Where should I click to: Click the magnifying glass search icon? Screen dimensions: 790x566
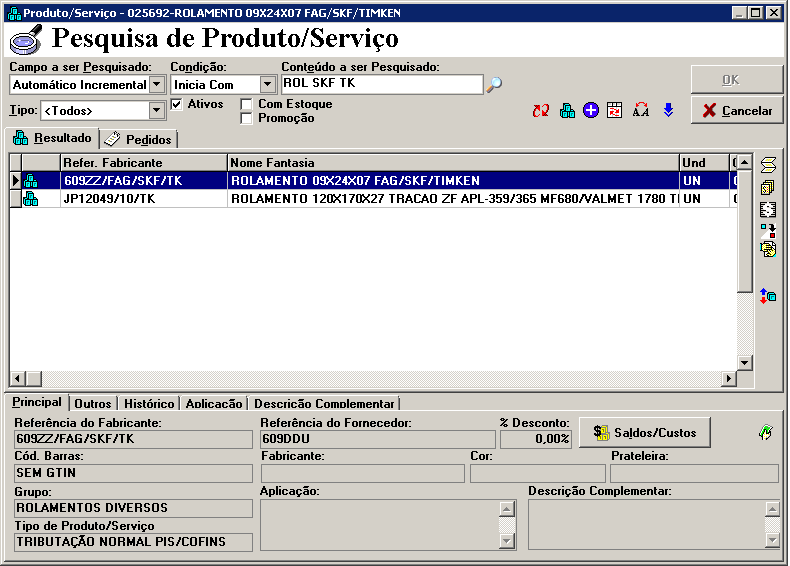(493, 86)
